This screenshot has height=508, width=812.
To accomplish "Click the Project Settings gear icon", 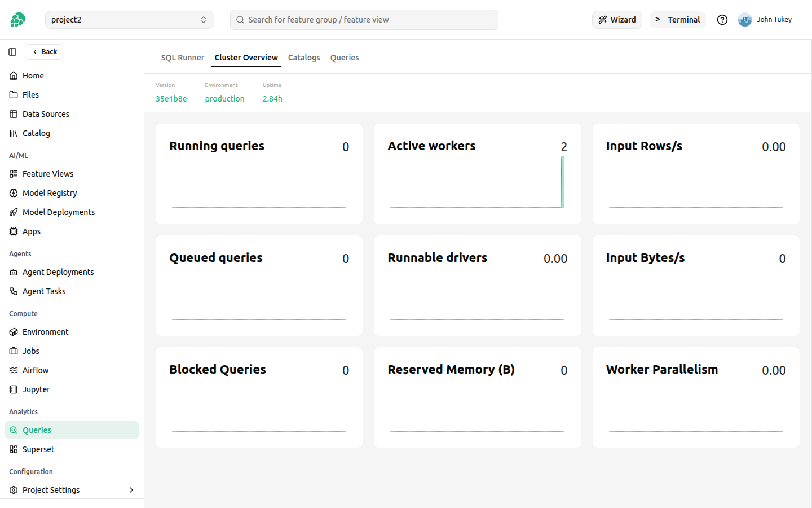I will pos(14,490).
